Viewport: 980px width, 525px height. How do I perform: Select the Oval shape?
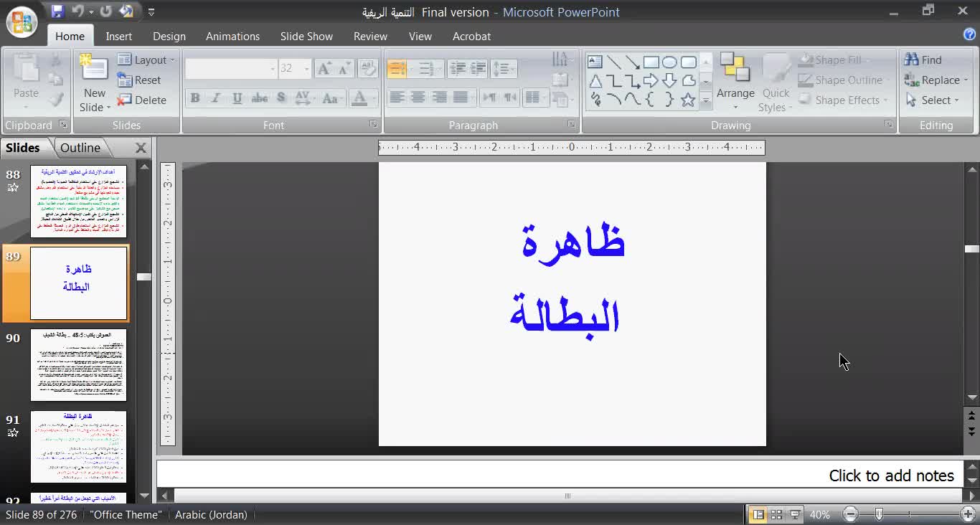[669, 62]
